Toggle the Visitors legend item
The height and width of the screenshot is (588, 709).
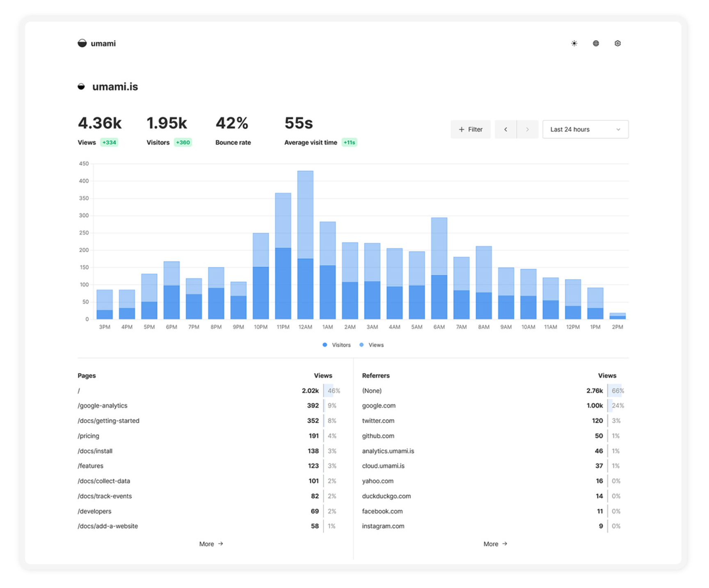pyautogui.click(x=336, y=345)
